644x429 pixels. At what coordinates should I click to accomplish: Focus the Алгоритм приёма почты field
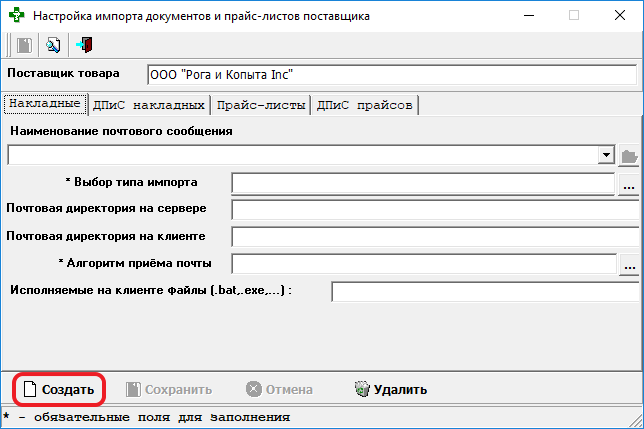point(424,264)
